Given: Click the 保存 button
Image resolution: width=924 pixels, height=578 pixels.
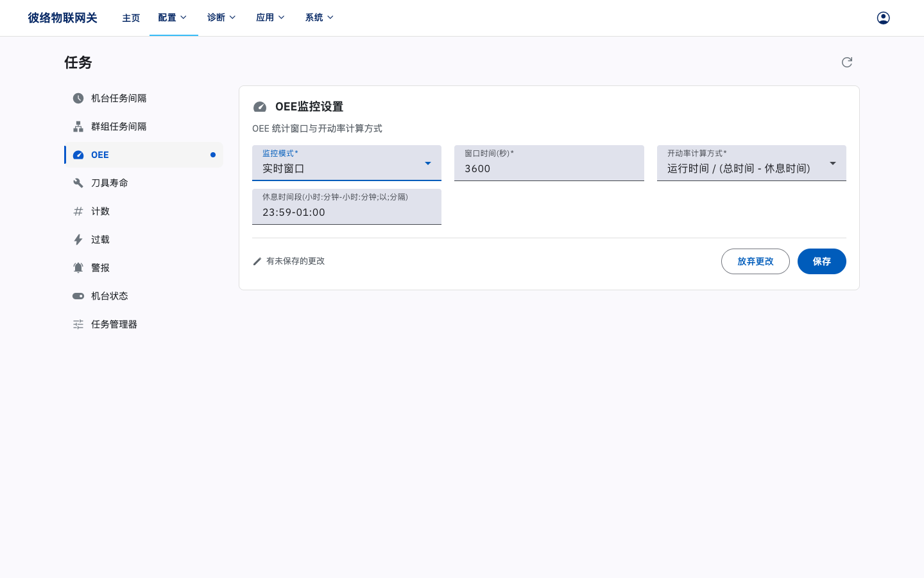Looking at the screenshot, I should [x=821, y=261].
